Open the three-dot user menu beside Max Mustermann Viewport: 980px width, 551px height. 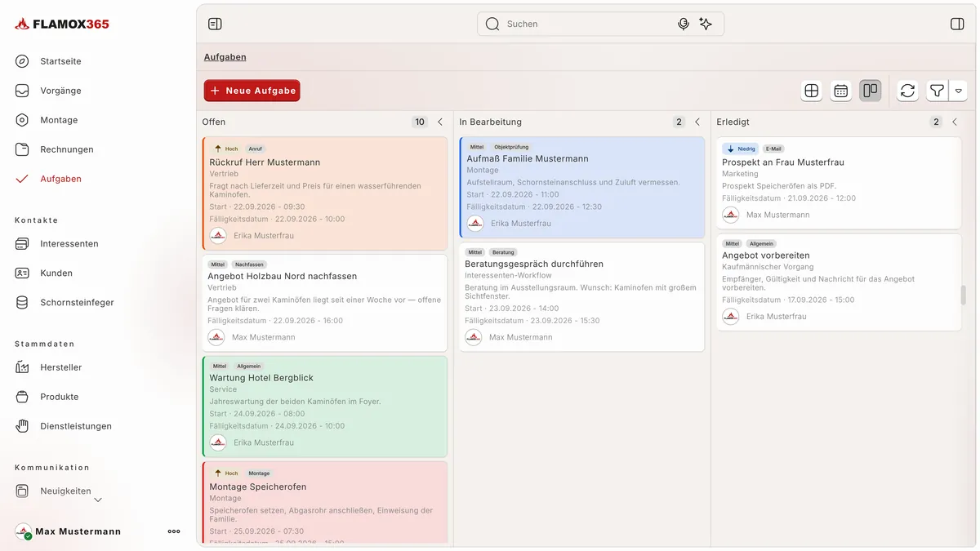pyautogui.click(x=174, y=531)
